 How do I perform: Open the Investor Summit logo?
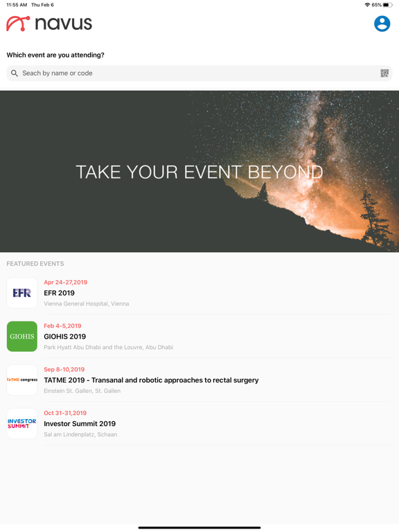click(x=22, y=423)
